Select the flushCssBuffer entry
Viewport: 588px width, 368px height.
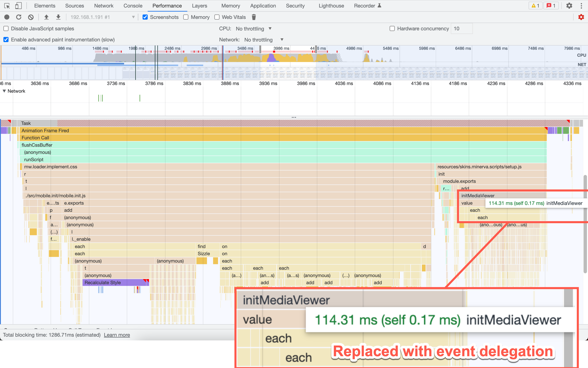click(283, 145)
